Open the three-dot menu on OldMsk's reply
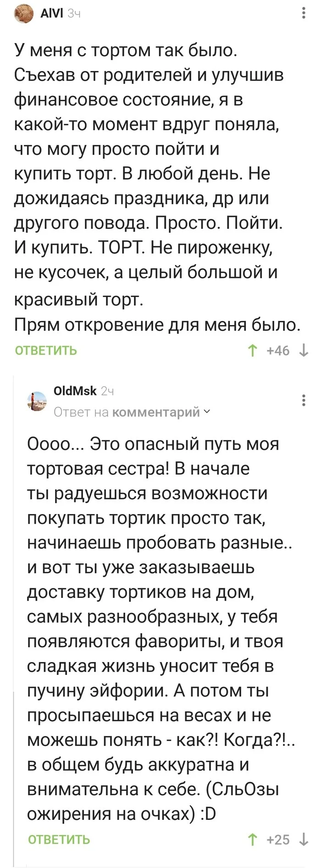Viewport: 321px width, 868px height. [304, 400]
